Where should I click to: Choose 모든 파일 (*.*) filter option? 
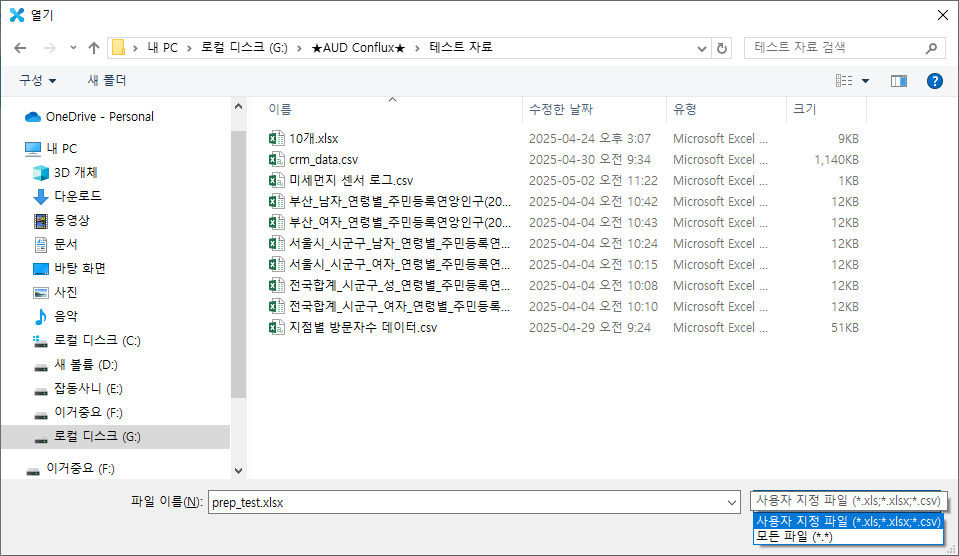pos(848,536)
